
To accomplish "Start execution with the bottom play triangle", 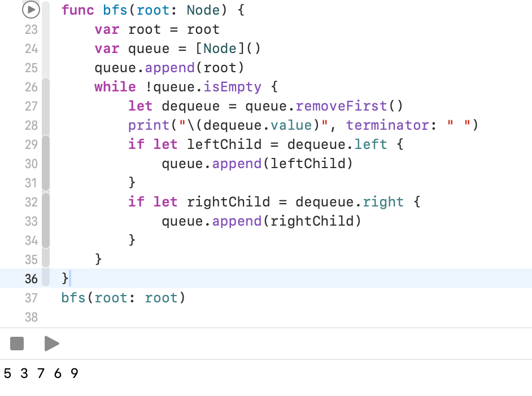I will 52,343.
